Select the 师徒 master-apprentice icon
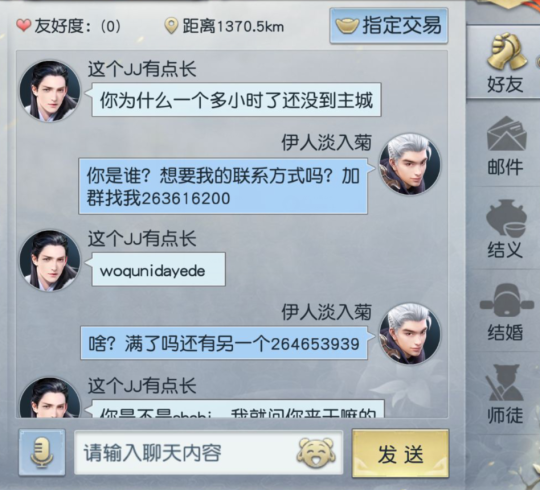 [x=505, y=394]
